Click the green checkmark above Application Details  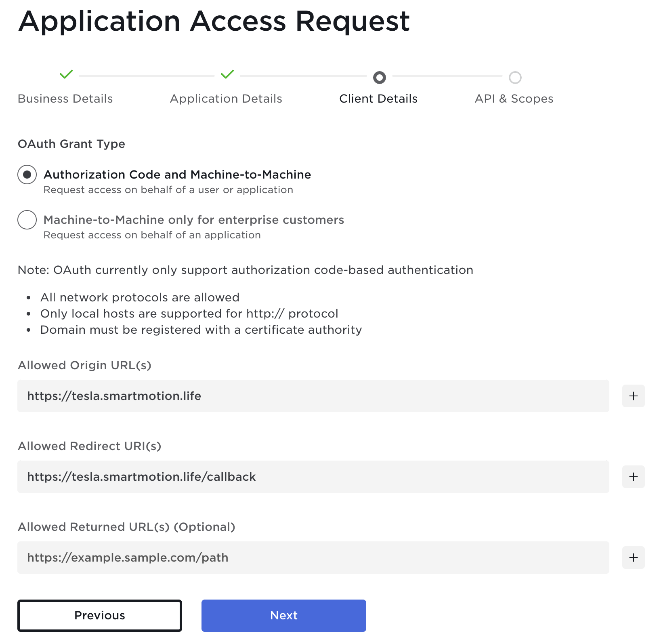[227, 75]
